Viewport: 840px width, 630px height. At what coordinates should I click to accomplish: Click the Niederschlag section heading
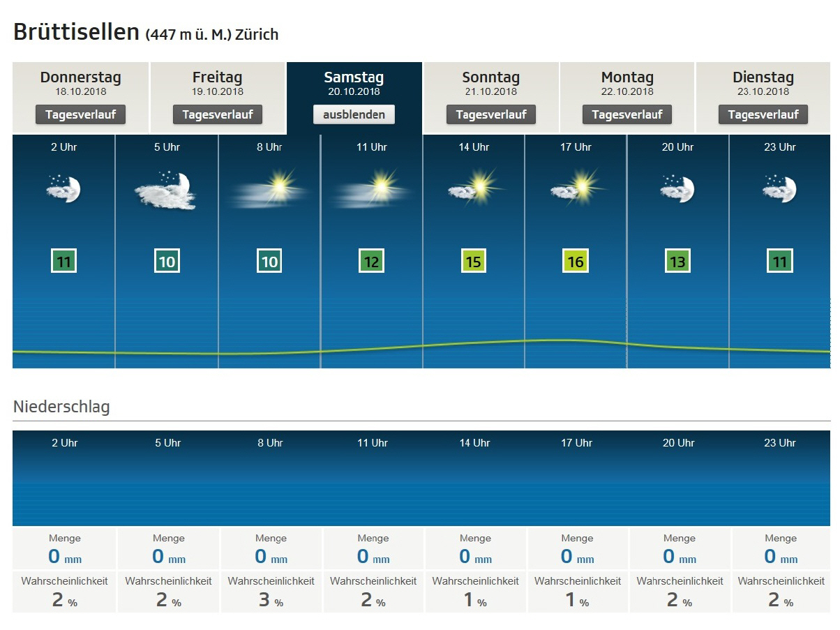[x=61, y=407]
